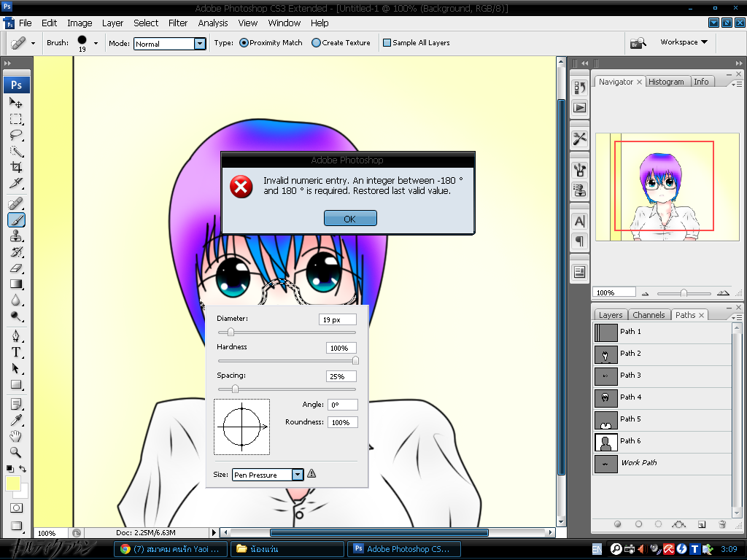Select the Dodge tool
747x560 pixels.
(x=16, y=316)
